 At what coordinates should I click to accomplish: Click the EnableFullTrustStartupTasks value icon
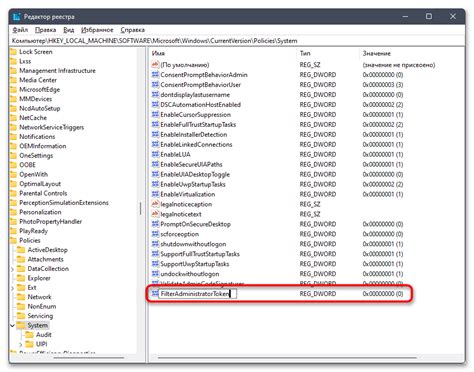(x=155, y=124)
